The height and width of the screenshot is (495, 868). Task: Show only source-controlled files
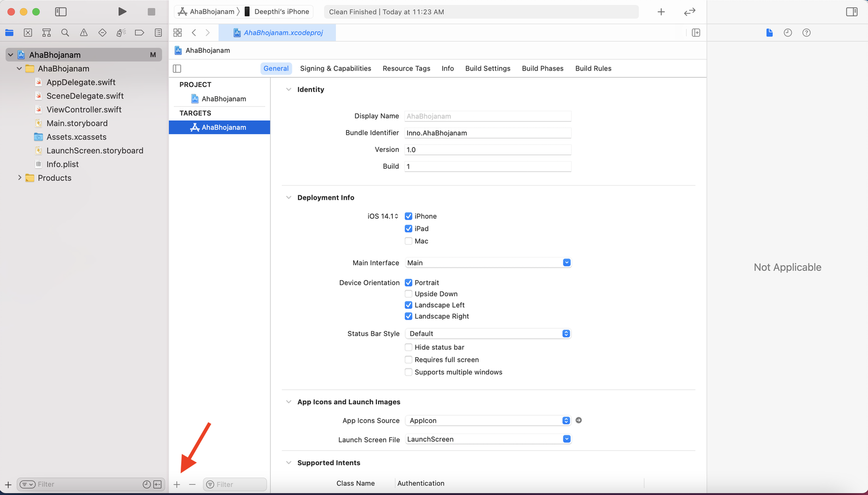pyautogui.click(x=157, y=484)
